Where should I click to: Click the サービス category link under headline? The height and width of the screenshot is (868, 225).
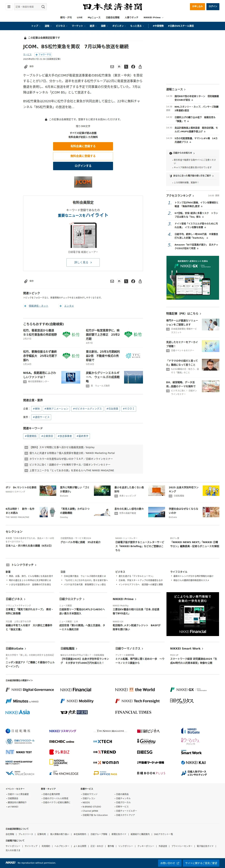(x=27, y=54)
